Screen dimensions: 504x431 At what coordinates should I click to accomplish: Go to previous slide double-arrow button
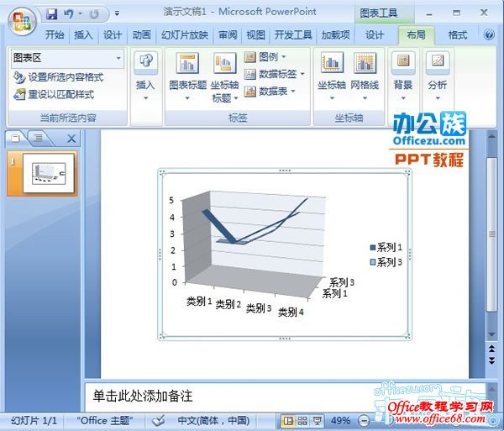tap(491, 348)
